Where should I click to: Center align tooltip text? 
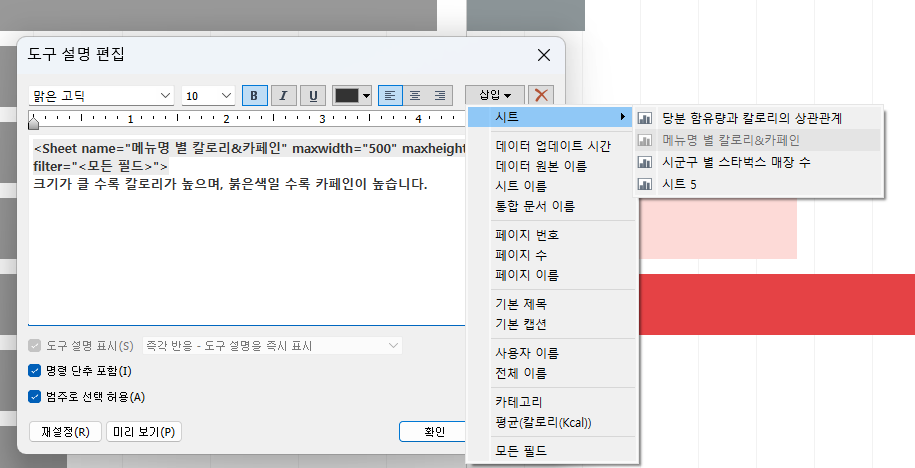415,96
